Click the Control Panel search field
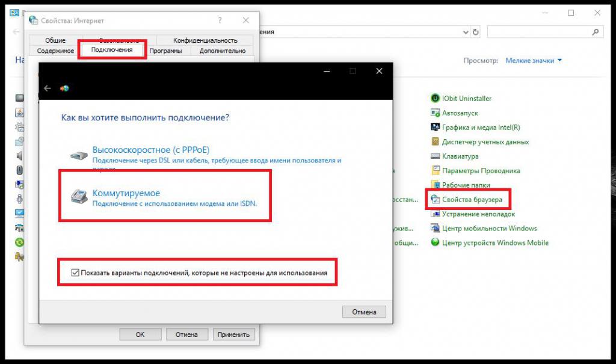 (545, 32)
